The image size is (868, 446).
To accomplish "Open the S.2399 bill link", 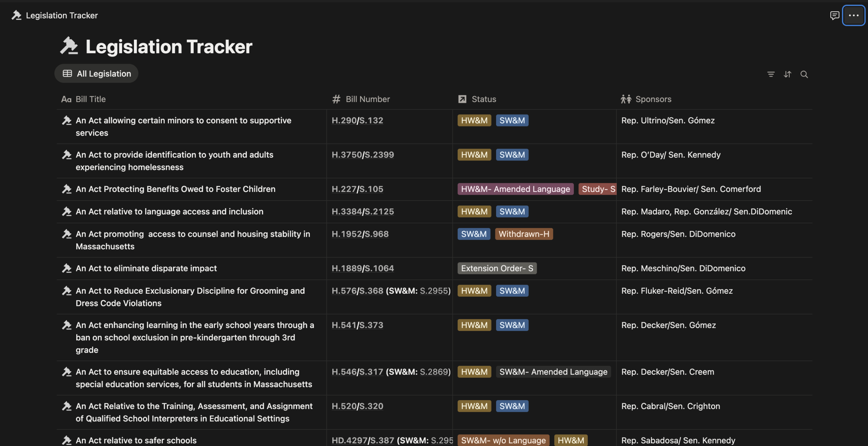I will coord(379,155).
